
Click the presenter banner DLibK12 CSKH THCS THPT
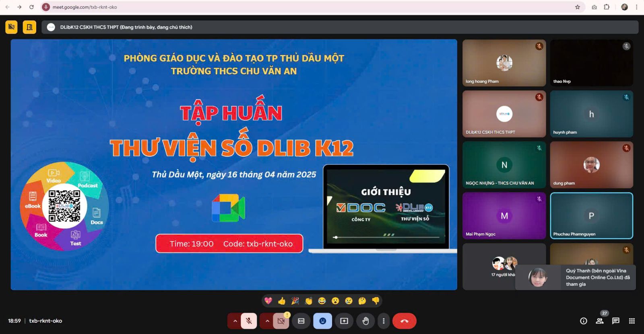(340, 27)
